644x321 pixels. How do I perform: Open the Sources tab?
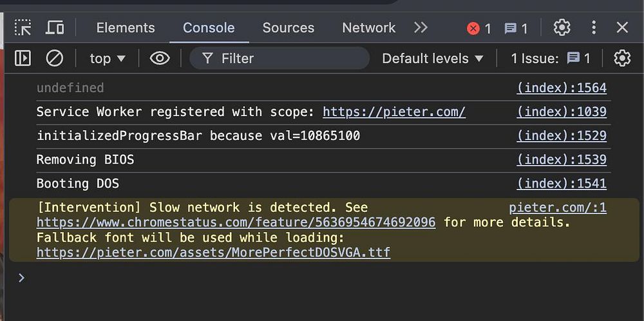click(x=288, y=28)
